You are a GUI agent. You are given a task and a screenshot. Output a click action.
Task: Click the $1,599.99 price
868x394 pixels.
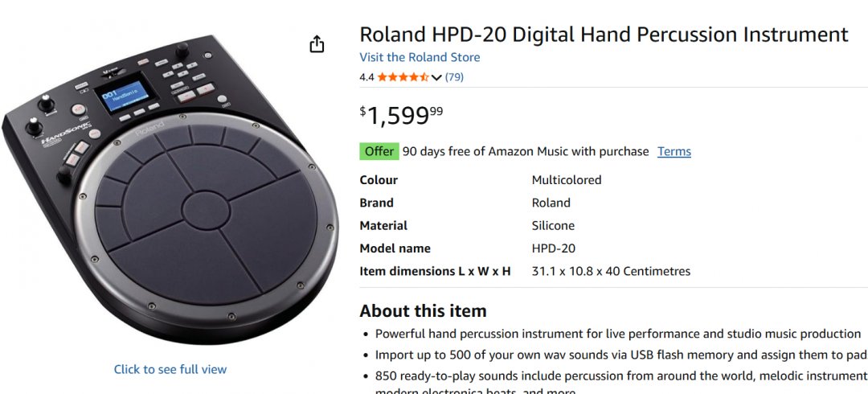click(x=401, y=116)
